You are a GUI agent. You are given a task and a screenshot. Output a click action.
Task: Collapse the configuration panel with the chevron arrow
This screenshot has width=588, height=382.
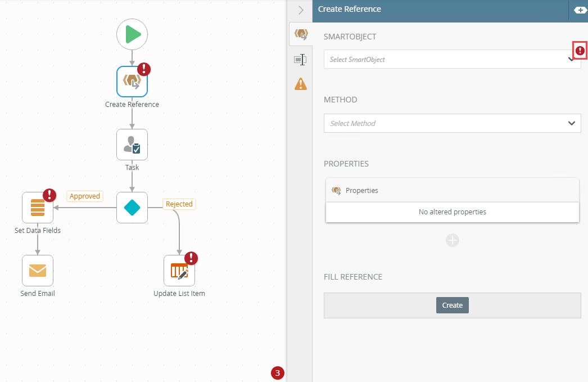point(301,10)
